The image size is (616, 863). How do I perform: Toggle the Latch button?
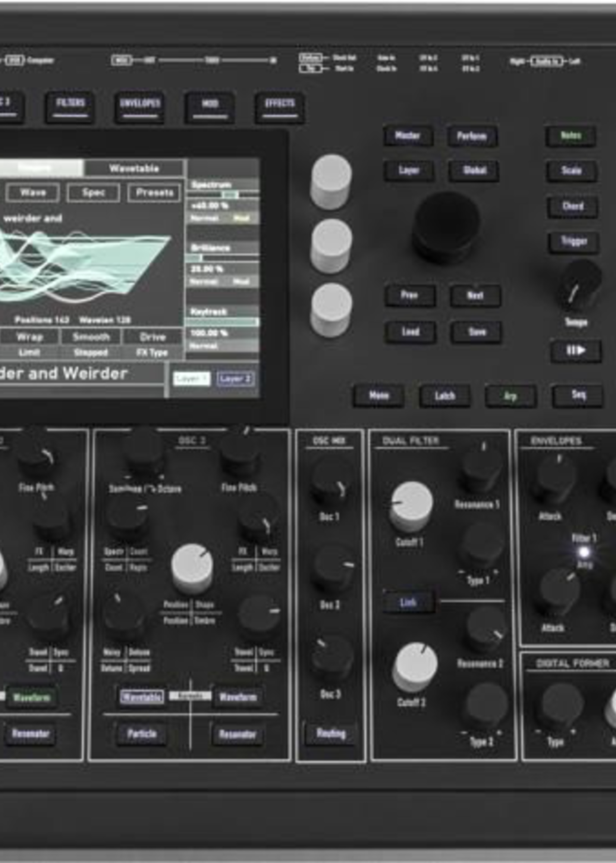click(x=444, y=396)
